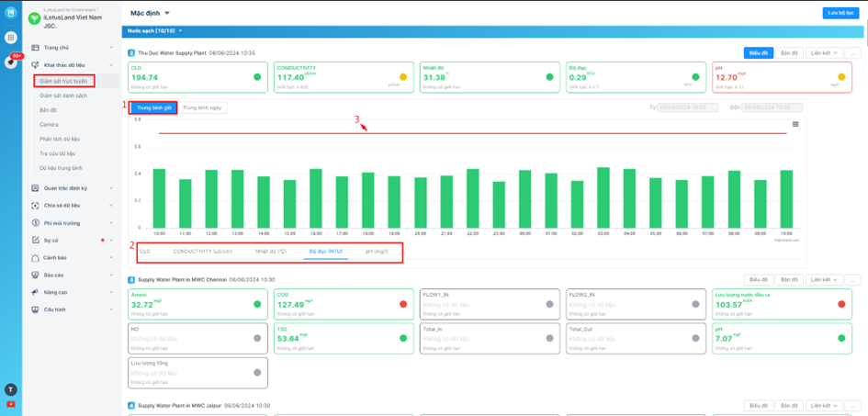Image resolution: width=868 pixels, height=416 pixels.
Task: Open Liên kết dropdown for Chennai station
Action: click(x=824, y=280)
